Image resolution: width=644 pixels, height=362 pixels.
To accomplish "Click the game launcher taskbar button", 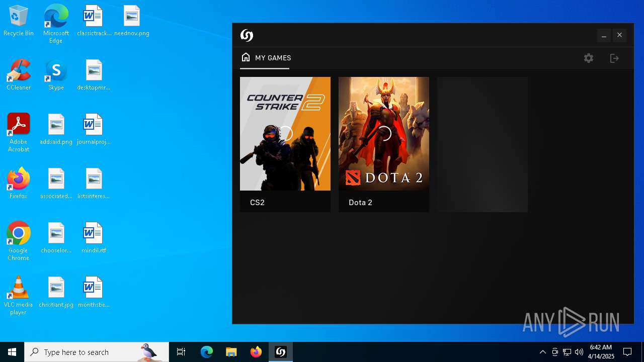I will point(281,352).
